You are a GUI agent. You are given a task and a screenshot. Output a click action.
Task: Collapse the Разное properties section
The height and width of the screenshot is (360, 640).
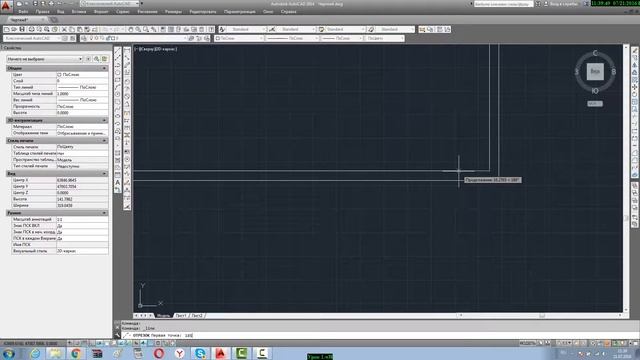tap(104, 213)
